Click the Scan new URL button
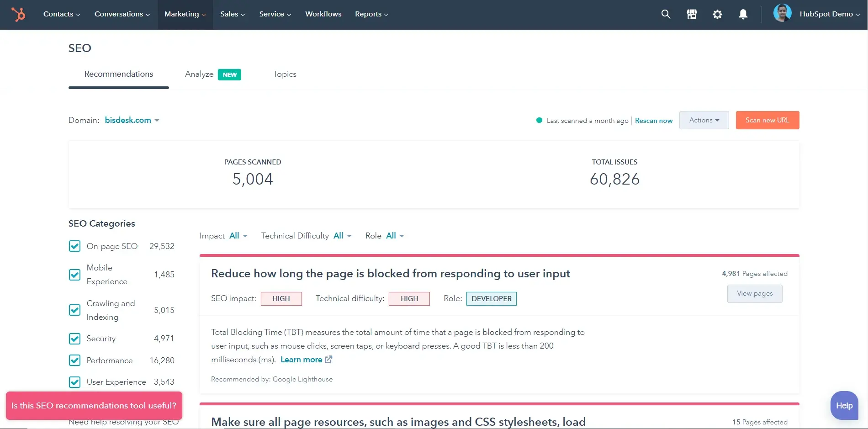The height and width of the screenshot is (429, 868). pos(767,120)
